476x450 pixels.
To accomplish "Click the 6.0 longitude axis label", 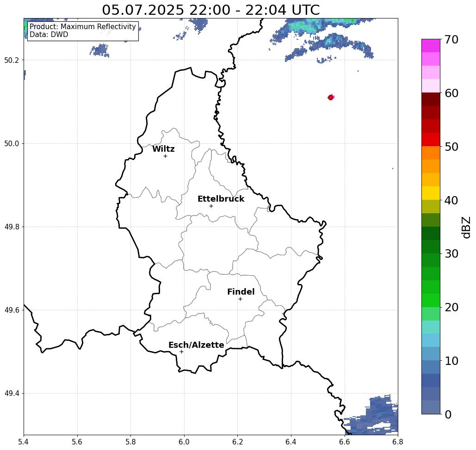I will (x=184, y=442).
